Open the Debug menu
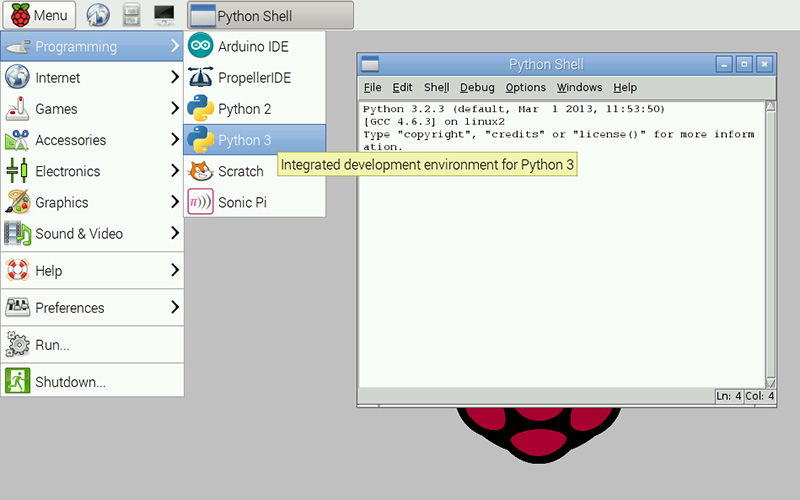 pyautogui.click(x=477, y=88)
